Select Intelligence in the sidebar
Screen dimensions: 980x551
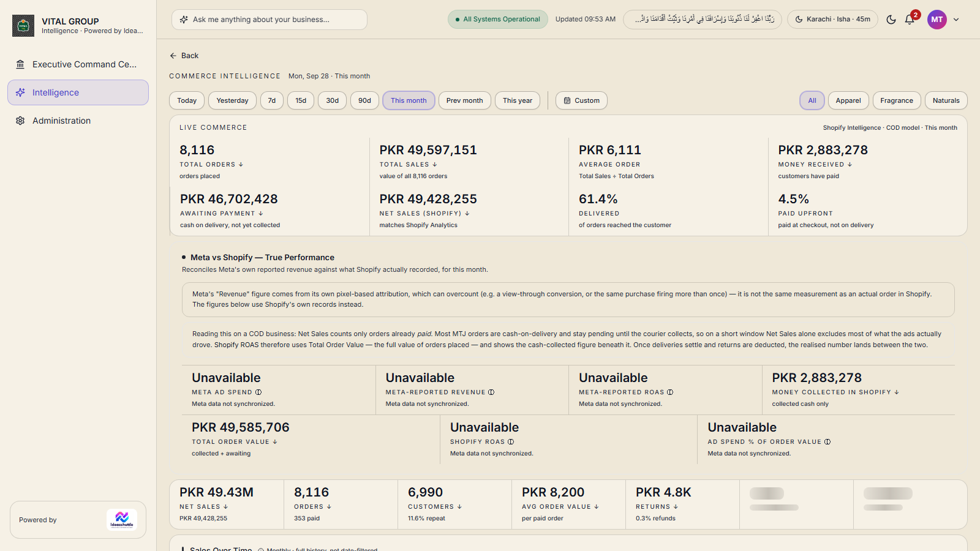(78, 92)
